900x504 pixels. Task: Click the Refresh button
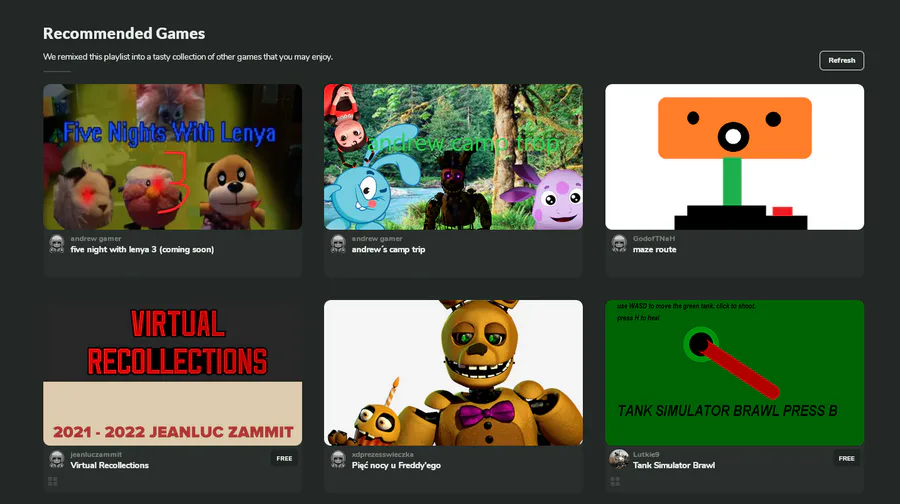pyautogui.click(x=841, y=60)
